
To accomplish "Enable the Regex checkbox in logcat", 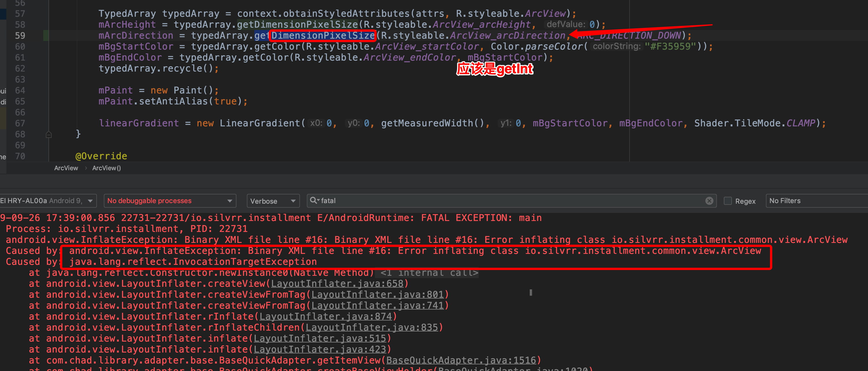I will tap(728, 201).
